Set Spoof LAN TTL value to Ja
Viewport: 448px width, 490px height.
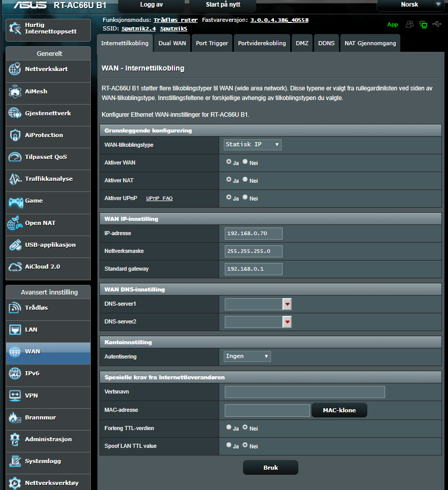229,445
